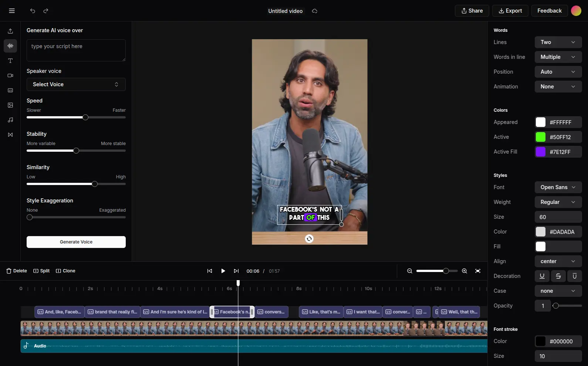Image resolution: width=588 pixels, height=366 pixels.
Task: Expand the Font dropdown showing Open Sans
Action: tap(558, 187)
